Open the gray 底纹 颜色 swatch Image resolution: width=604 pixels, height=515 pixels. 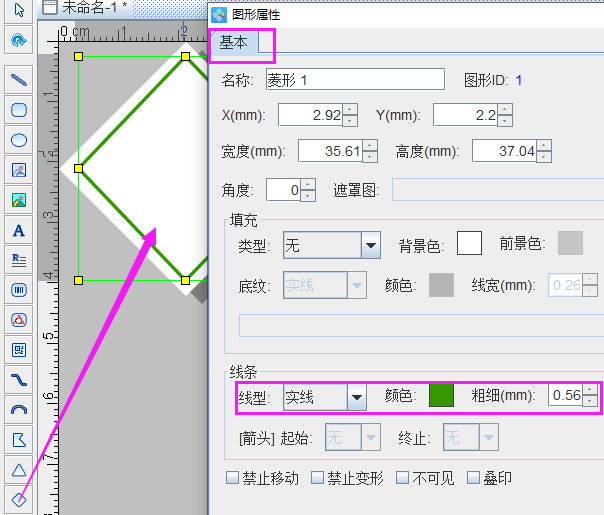(441, 285)
